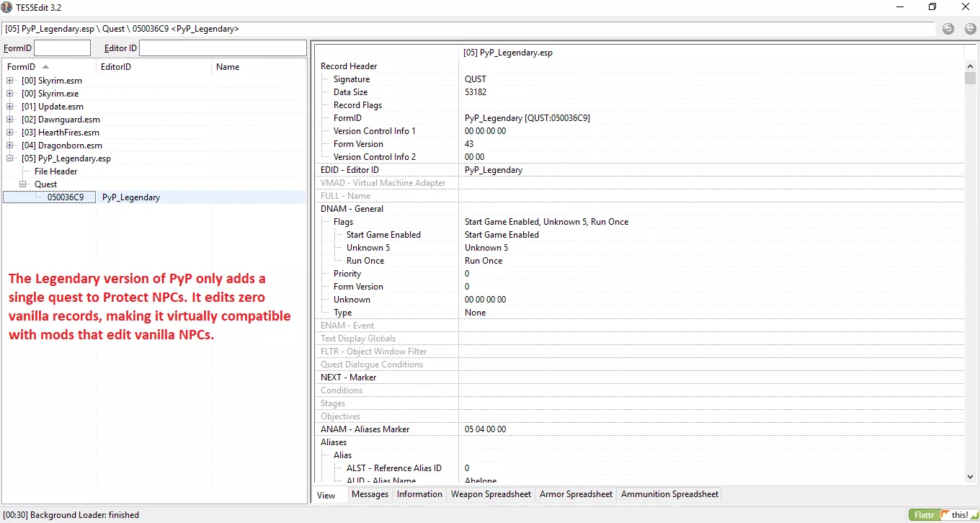
Task: Expand the [04] Dragonborn.esm node
Action: click(10, 146)
